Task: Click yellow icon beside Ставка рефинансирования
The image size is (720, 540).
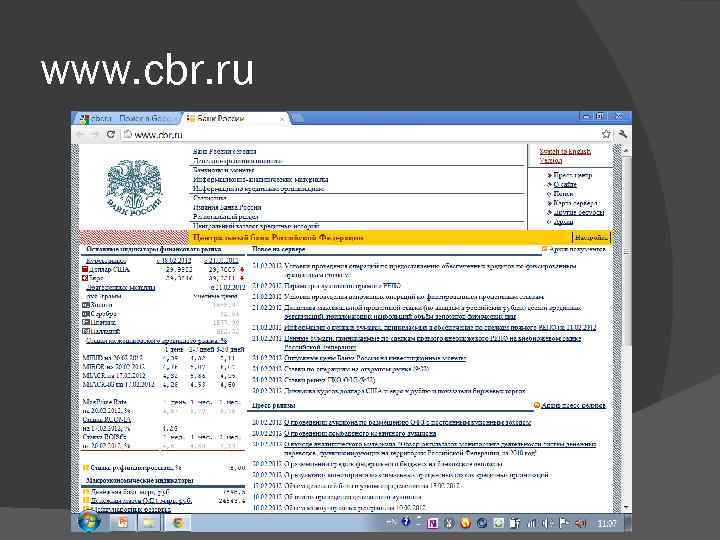Action: (86, 468)
